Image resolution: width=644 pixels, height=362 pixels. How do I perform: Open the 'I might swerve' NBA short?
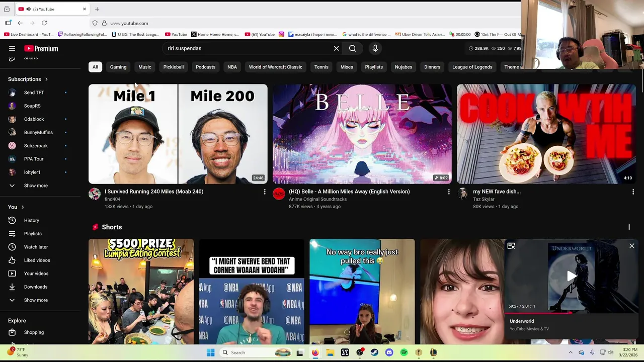(252, 292)
